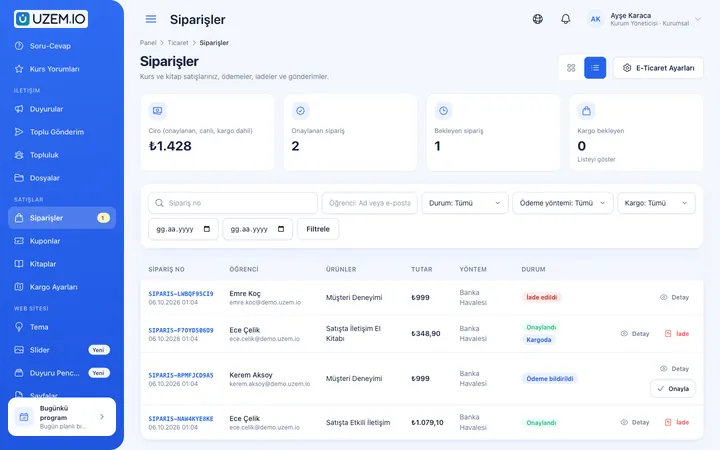This screenshot has height=450, width=720.
Task: Click the Bugünkü program calendar icon
Action: [24, 416]
